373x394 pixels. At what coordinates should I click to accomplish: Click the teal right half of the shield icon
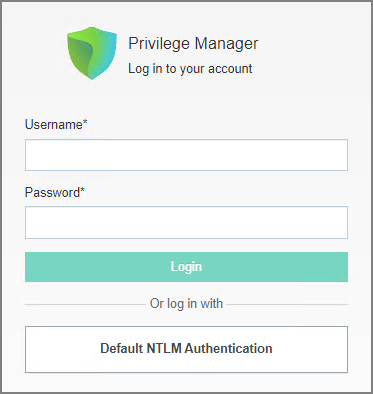click(x=106, y=53)
